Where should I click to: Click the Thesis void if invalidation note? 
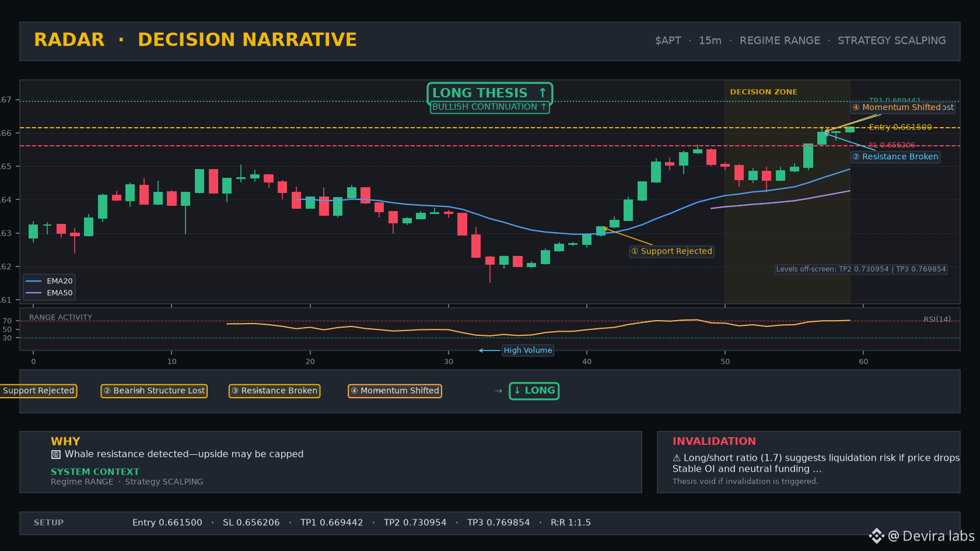(x=745, y=482)
